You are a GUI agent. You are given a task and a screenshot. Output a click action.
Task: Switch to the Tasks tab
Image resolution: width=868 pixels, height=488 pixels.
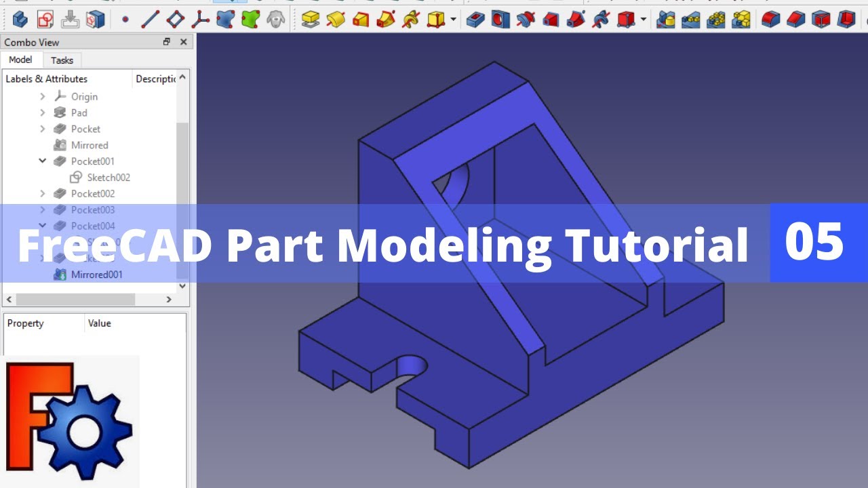(62, 60)
